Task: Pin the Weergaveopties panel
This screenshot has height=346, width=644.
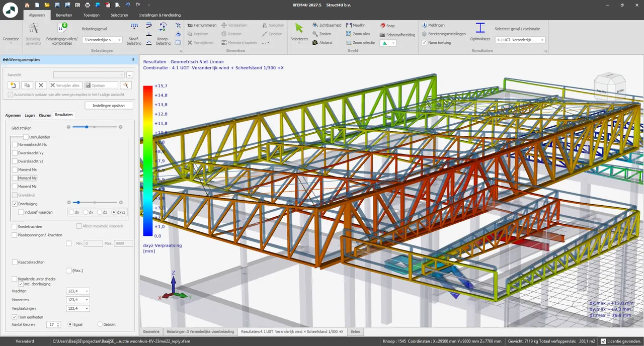Action: (133, 59)
